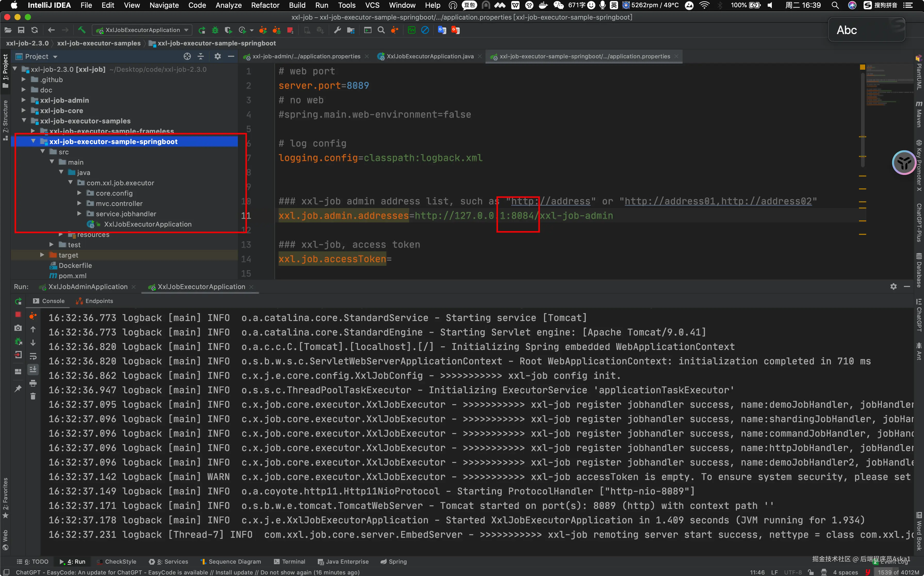This screenshot has height=576, width=924.
Task: Stop the process in the Run panel
Action: coord(18,315)
